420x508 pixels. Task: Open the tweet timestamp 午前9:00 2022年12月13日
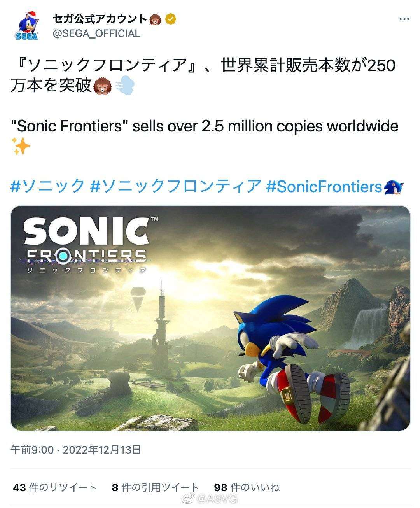click(76, 450)
